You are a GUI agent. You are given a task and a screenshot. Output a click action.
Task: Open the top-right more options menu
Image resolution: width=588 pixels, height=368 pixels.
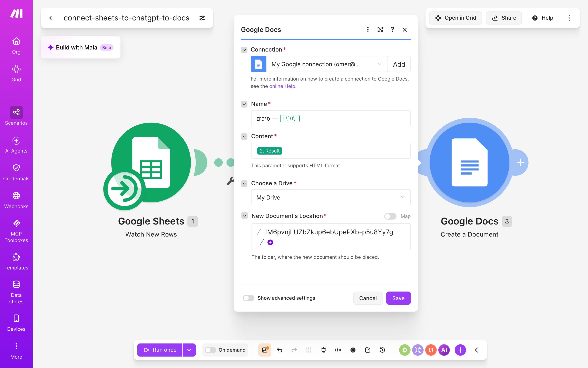570,18
